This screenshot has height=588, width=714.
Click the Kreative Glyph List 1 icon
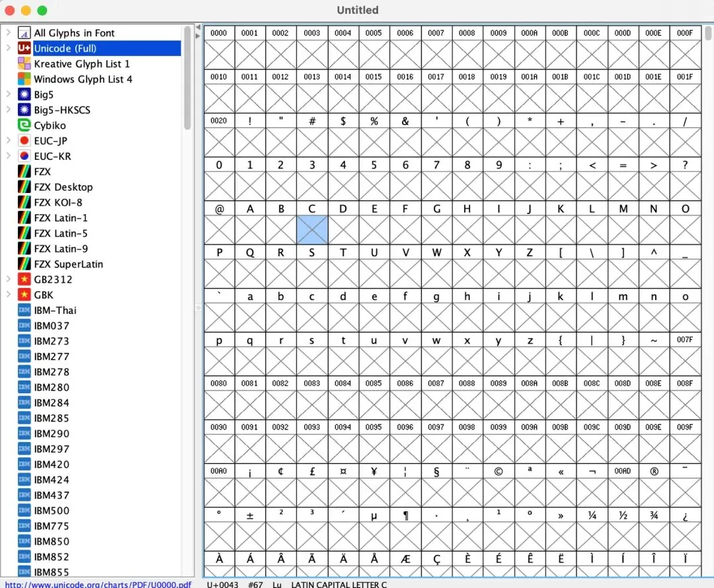24,63
